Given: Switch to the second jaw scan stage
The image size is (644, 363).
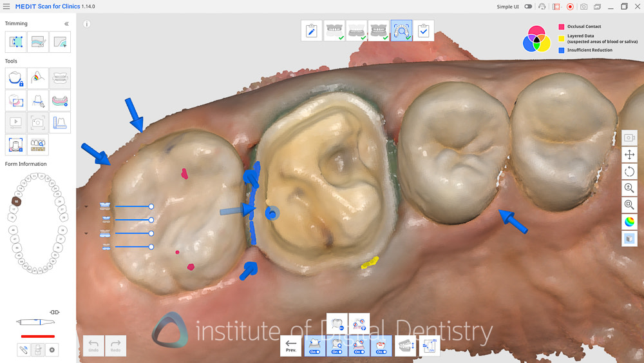Looking at the screenshot, I should (x=357, y=30).
